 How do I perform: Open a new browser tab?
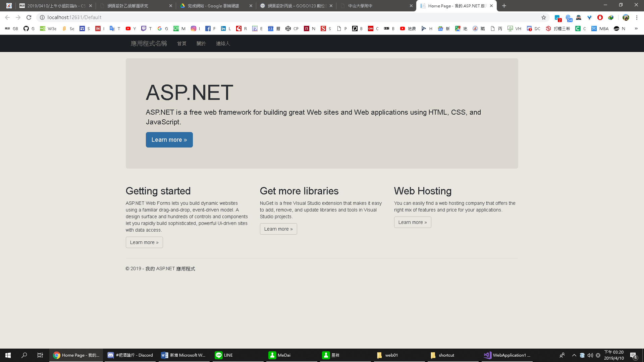tap(504, 6)
